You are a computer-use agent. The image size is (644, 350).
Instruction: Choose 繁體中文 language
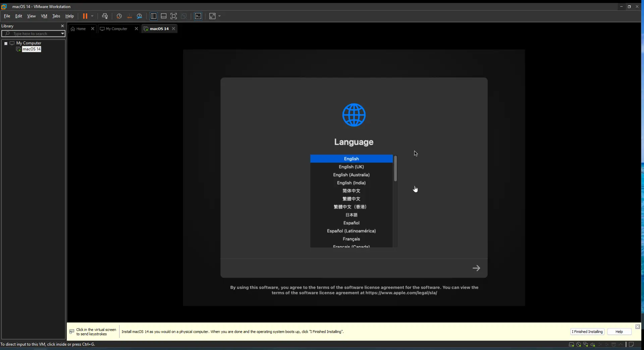coord(351,199)
